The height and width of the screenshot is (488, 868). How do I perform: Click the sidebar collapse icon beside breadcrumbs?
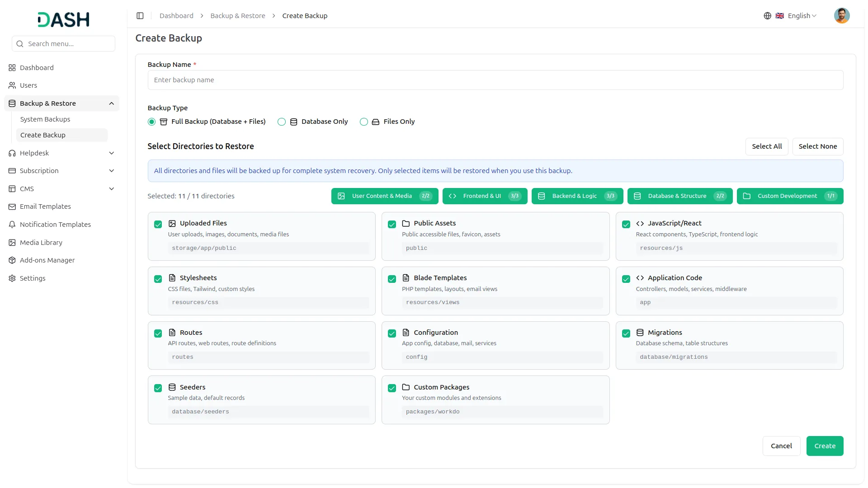coord(140,15)
